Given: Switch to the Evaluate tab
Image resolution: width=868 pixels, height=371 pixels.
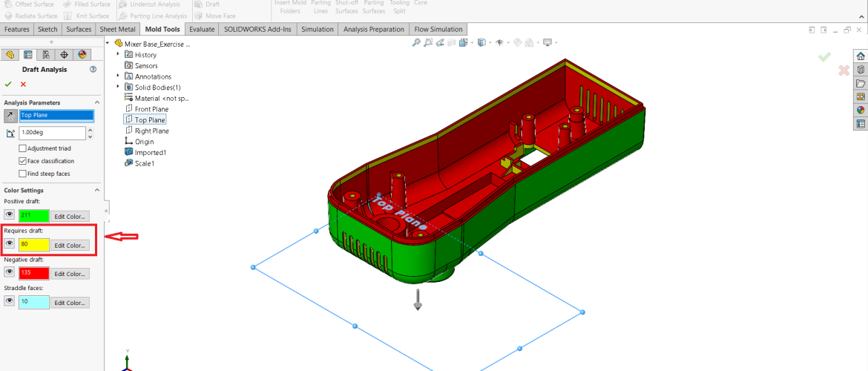Looking at the screenshot, I should [202, 29].
